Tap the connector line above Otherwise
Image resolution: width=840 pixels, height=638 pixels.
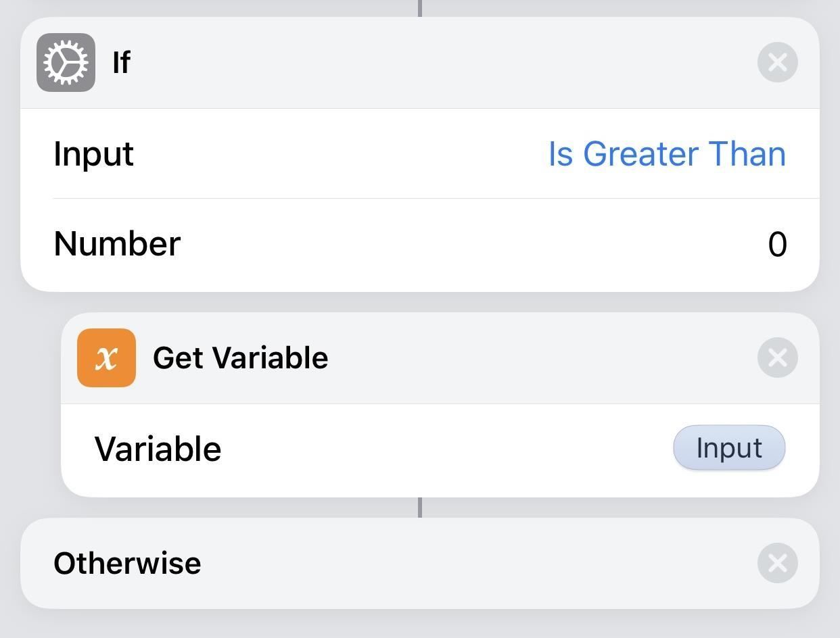(420, 507)
